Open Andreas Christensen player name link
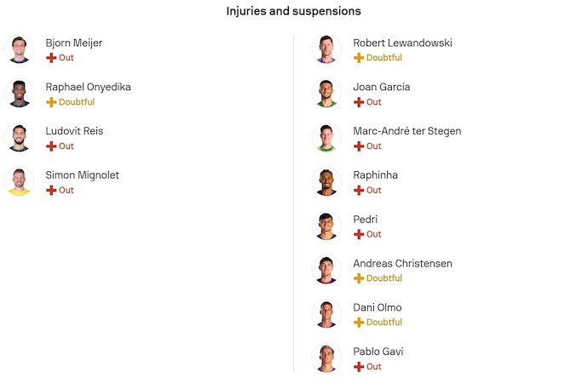Image resolution: width=588 pixels, height=378 pixels. (402, 263)
